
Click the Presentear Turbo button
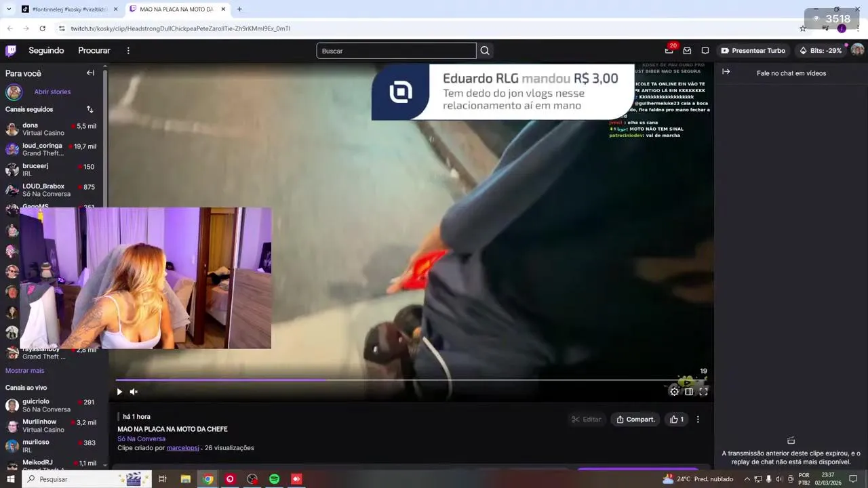[x=753, y=51]
